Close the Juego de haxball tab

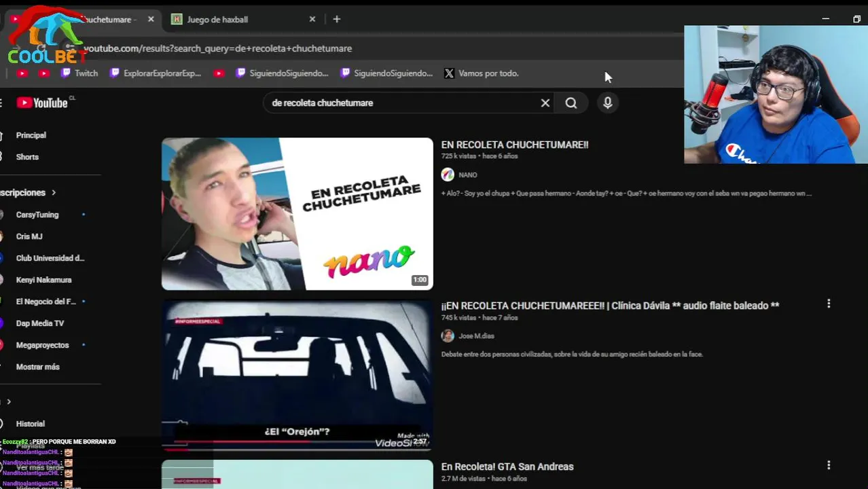point(312,19)
